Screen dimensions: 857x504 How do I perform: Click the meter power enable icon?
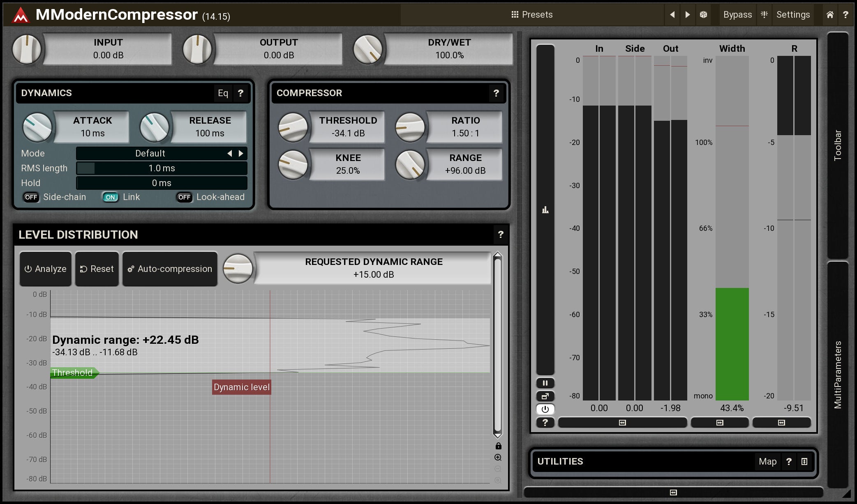point(545,409)
